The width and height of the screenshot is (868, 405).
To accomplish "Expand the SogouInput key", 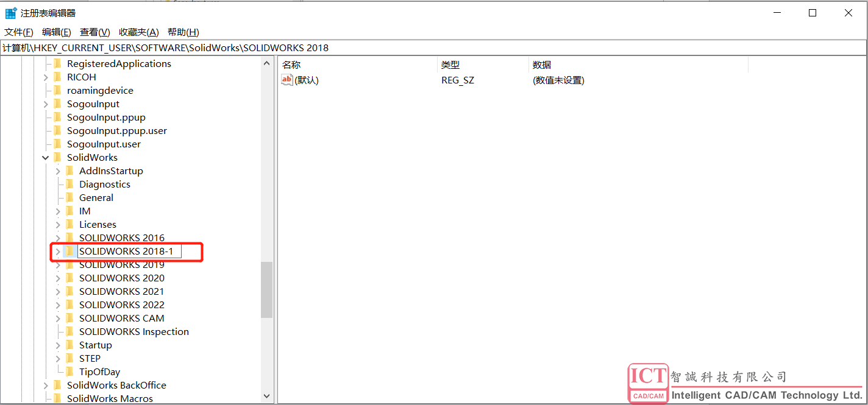I will tap(46, 104).
